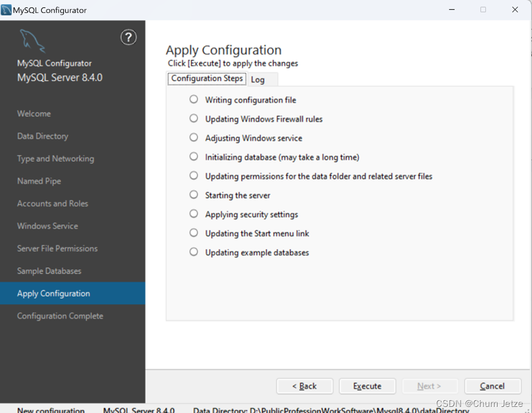The image size is (532, 413).
Task: Click the Initializing database step circle
Action: click(x=193, y=157)
